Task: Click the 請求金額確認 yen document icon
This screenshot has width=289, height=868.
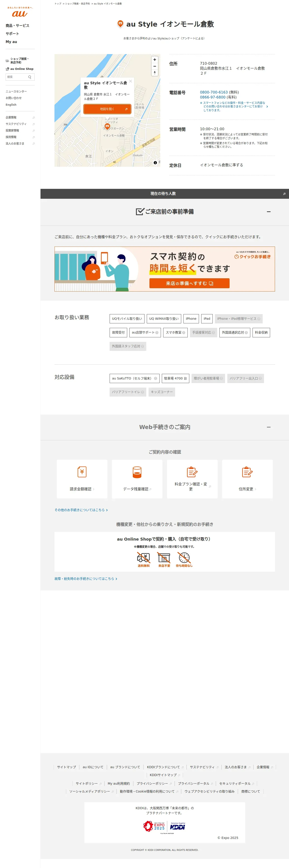Action: (x=82, y=472)
